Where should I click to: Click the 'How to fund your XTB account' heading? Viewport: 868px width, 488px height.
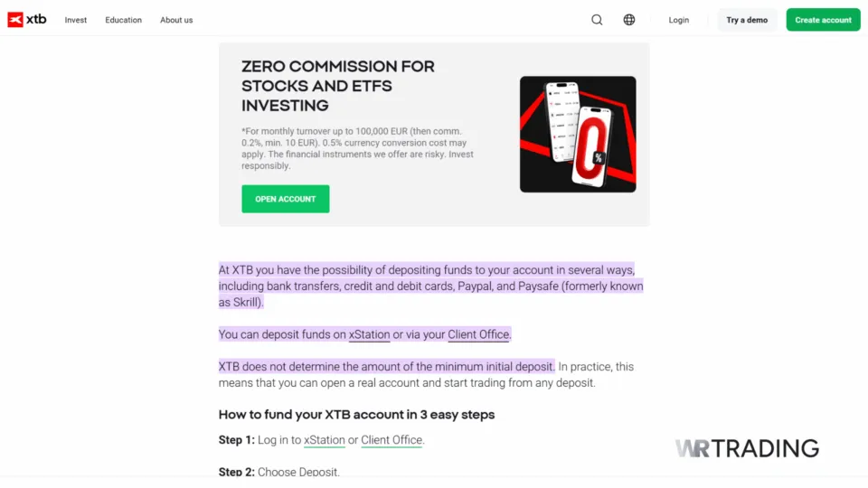coord(356,415)
